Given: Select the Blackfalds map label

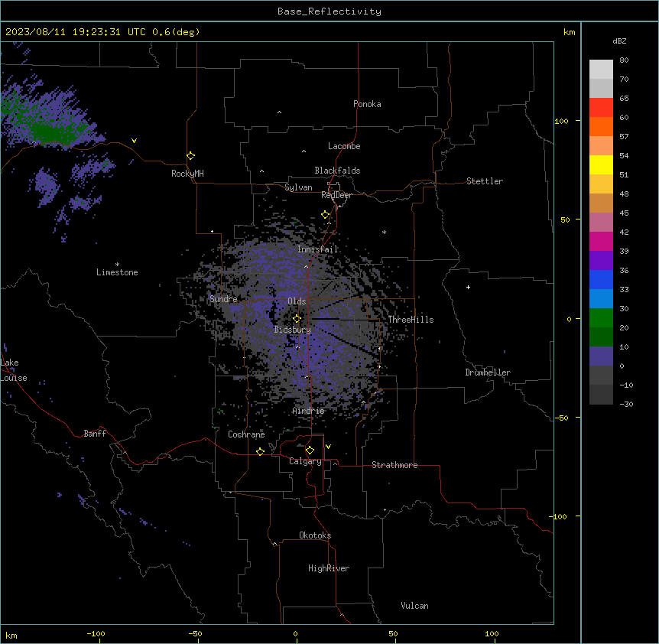Looking at the screenshot, I should coord(337,171).
